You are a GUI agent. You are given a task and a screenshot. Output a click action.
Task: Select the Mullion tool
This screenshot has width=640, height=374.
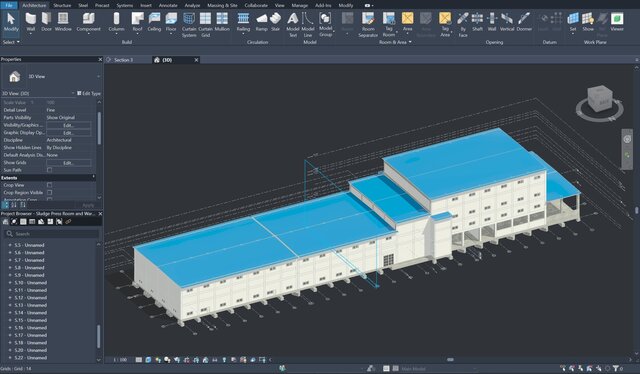(222, 22)
